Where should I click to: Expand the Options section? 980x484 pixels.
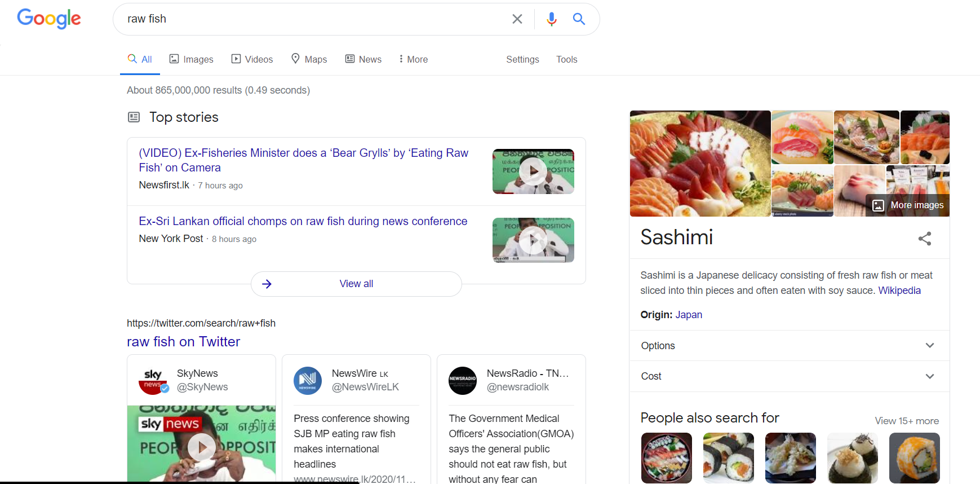tap(789, 346)
